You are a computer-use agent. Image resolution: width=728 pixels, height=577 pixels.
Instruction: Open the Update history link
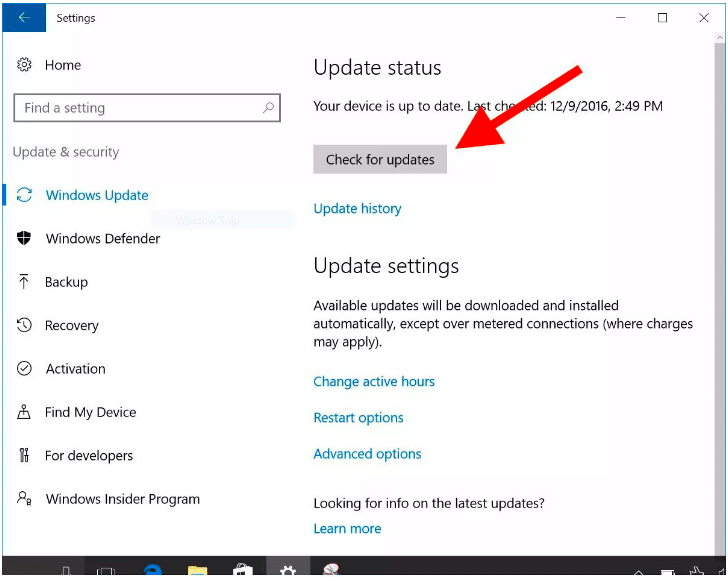pyautogui.click(x=358, y=209)
